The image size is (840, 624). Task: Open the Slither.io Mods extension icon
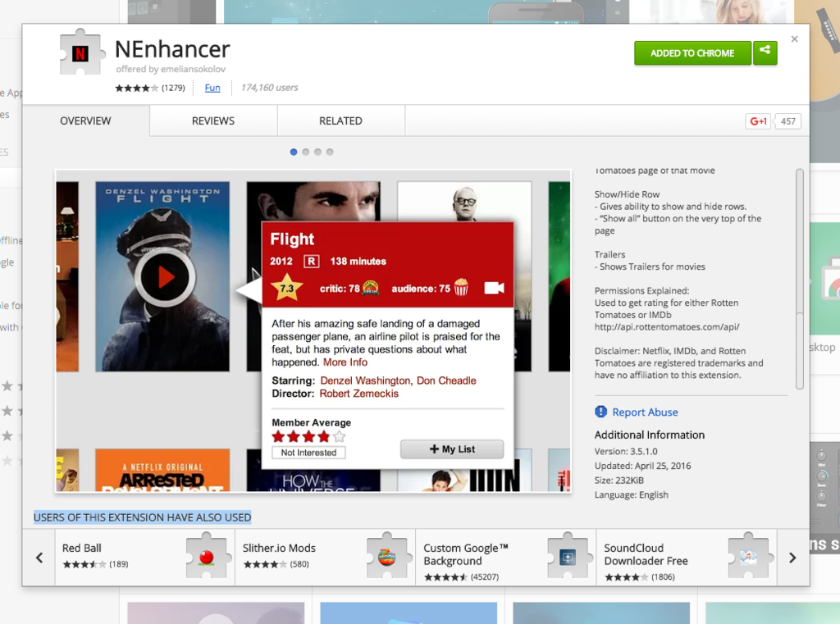tap(387, 557)
